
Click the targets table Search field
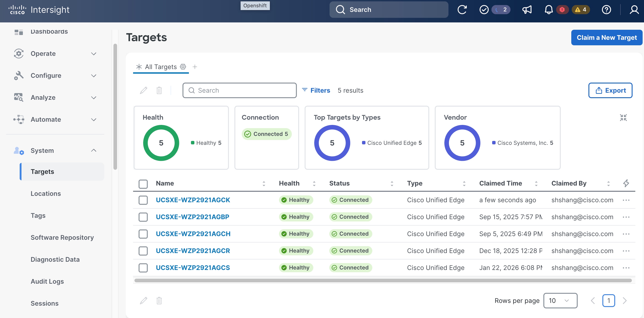pyautogui.click(x=239, y=90)
